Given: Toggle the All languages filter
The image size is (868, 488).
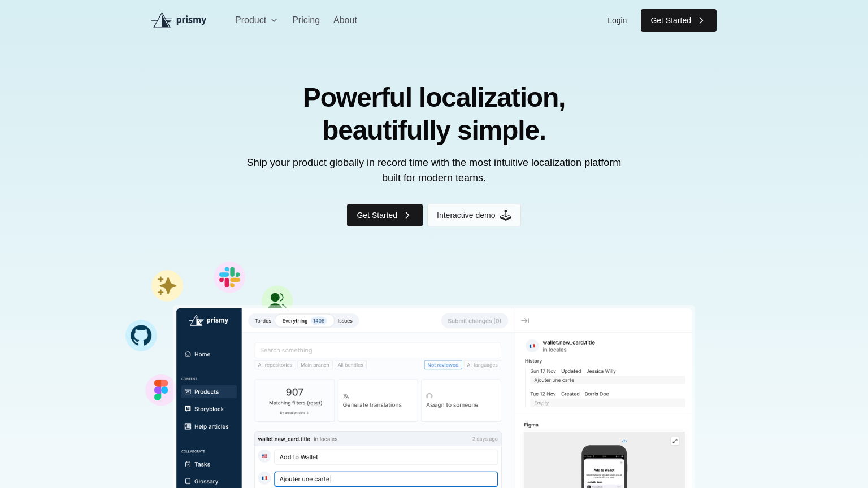Looking at the screenshot, I should coord(482,365).
